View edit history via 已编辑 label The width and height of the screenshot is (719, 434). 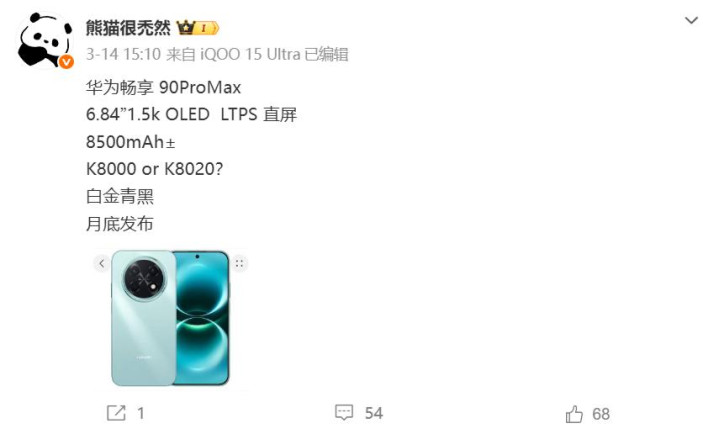(x=326, y=54)
